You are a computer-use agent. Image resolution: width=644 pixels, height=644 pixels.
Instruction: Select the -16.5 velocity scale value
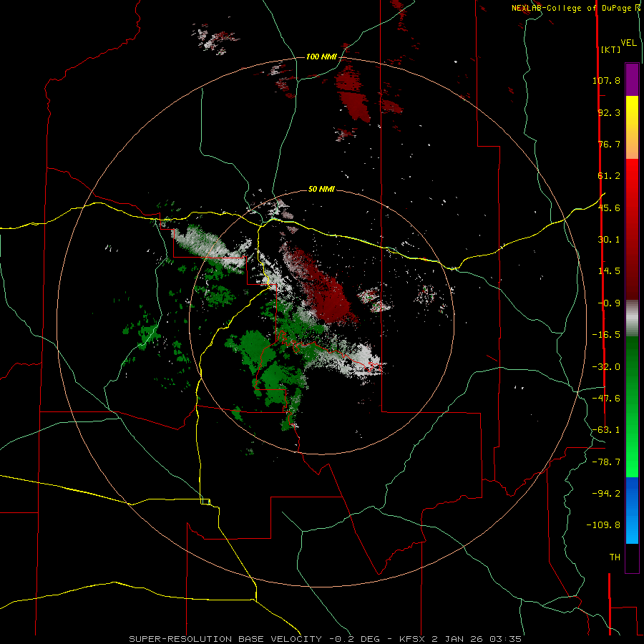(x=606, y=335)
